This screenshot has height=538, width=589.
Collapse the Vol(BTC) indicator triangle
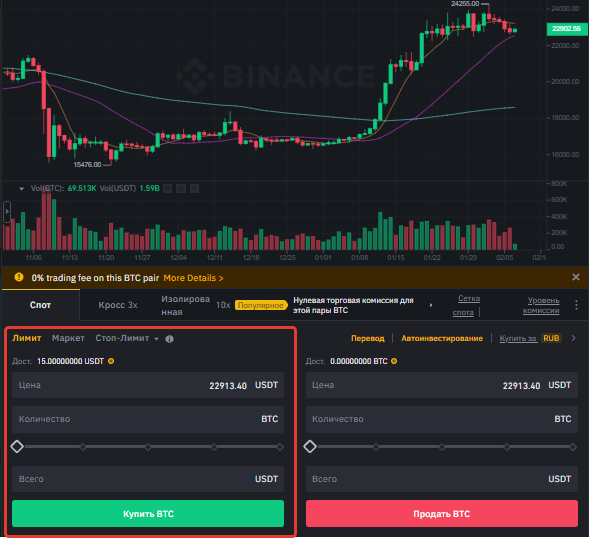coord(21,189)
